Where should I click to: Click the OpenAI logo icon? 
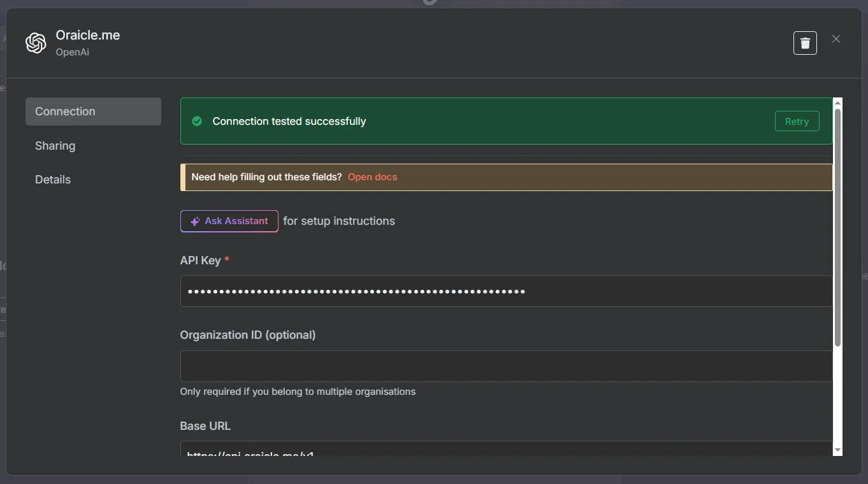[x=36, y=43]
